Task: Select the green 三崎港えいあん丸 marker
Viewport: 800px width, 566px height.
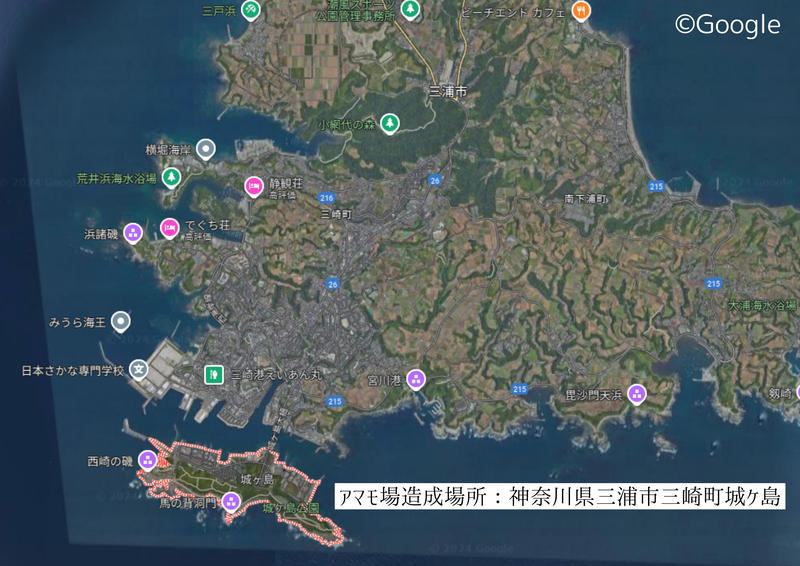Action: click(212, 375)
